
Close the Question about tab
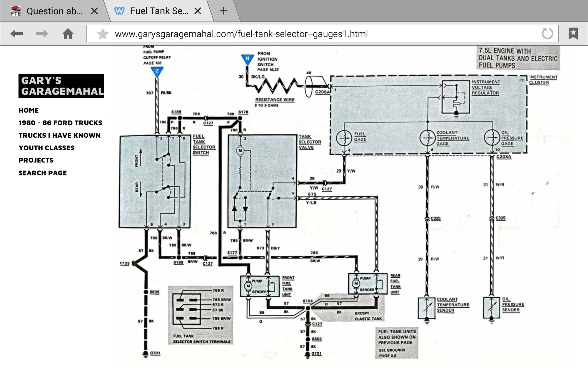(95, 11)
